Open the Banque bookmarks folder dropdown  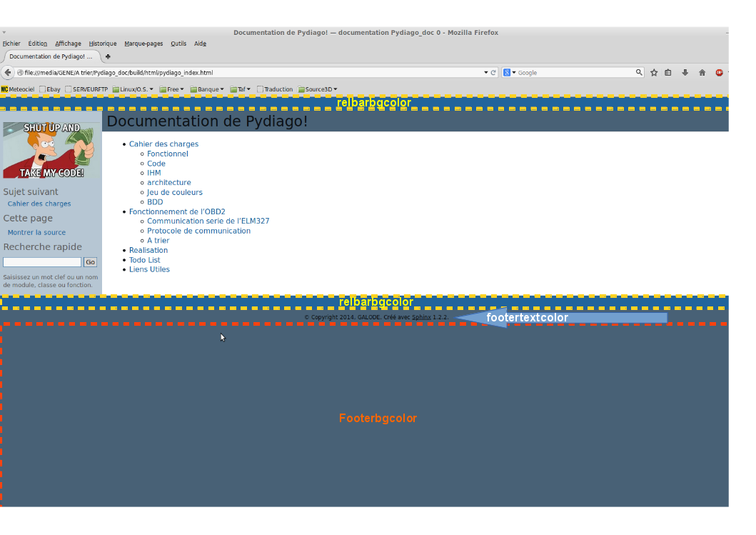point(207,89)
